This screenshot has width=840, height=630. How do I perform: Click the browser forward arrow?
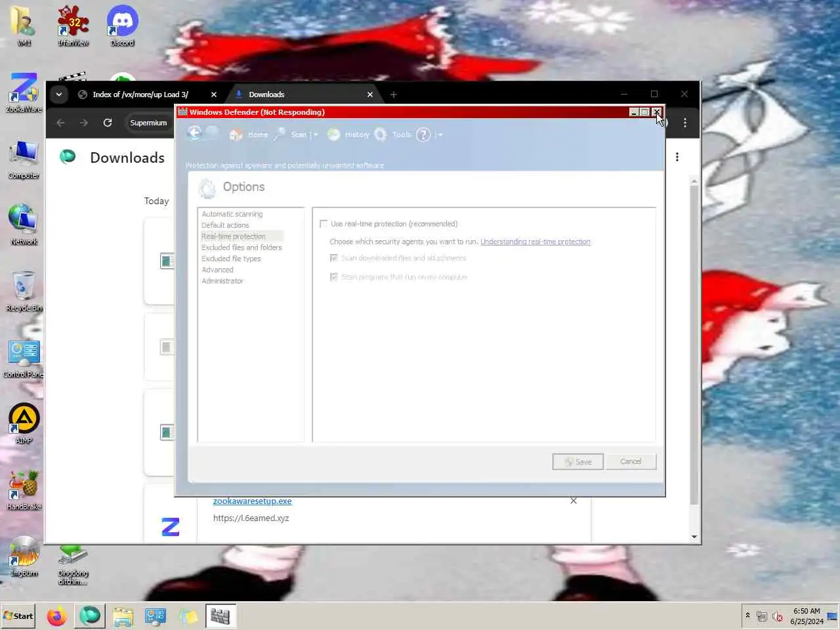[84, 123]
